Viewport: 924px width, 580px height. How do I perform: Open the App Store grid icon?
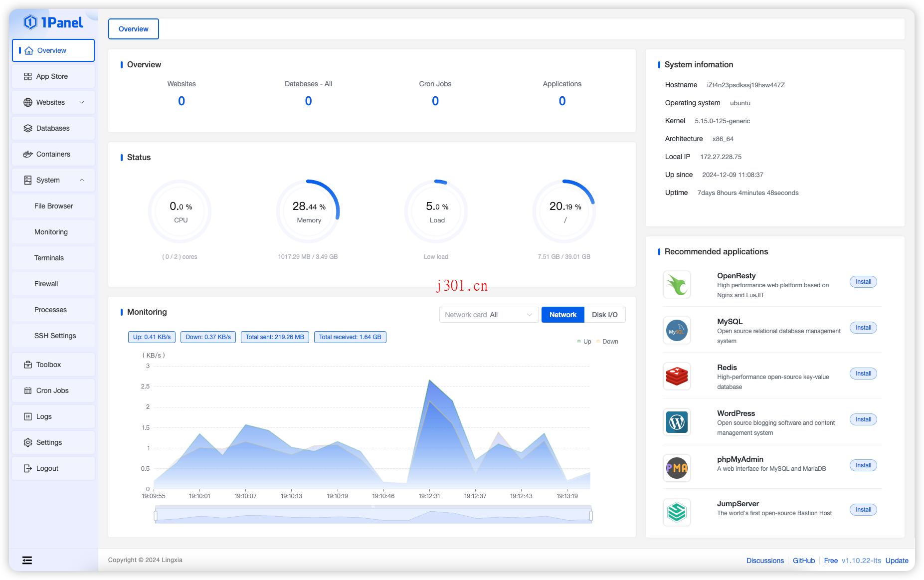click(x=28, y=76)
